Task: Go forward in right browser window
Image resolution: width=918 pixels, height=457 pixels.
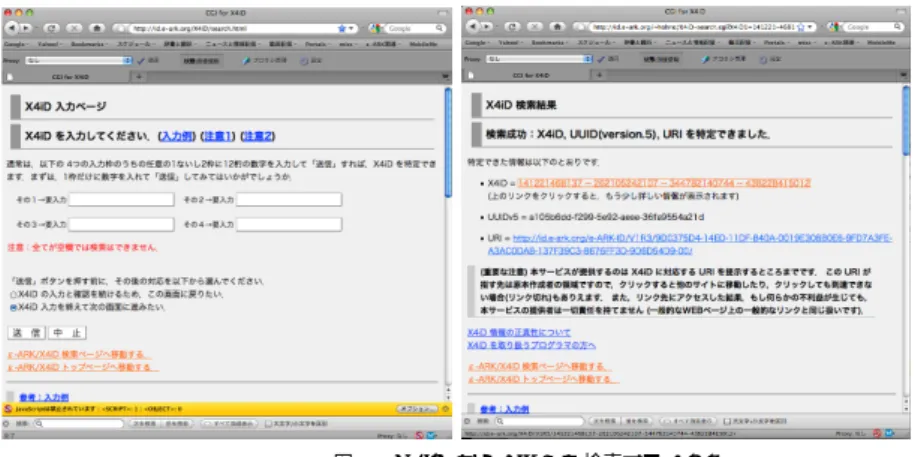Action: (487, 27)
